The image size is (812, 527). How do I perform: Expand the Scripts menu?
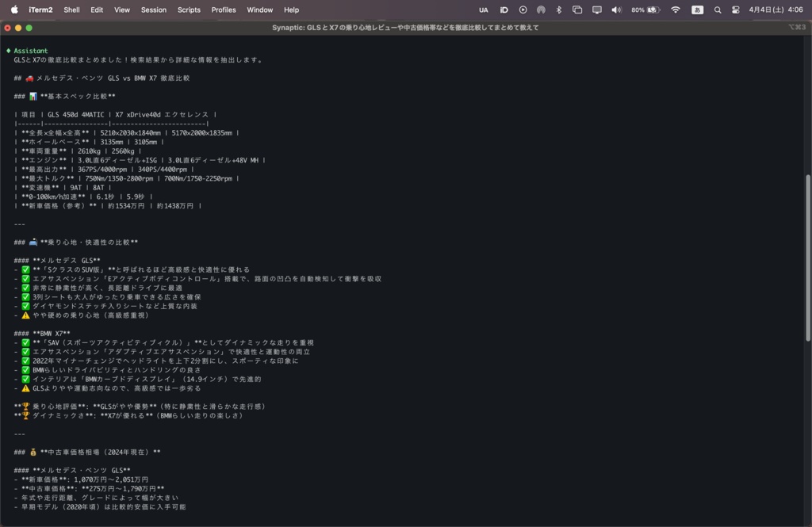tap(188, 10)
